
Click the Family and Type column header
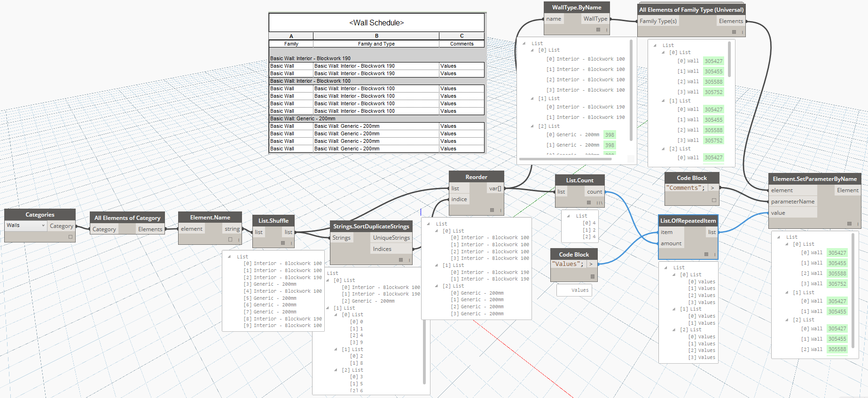pyautogui.click(x=376, y=44)
